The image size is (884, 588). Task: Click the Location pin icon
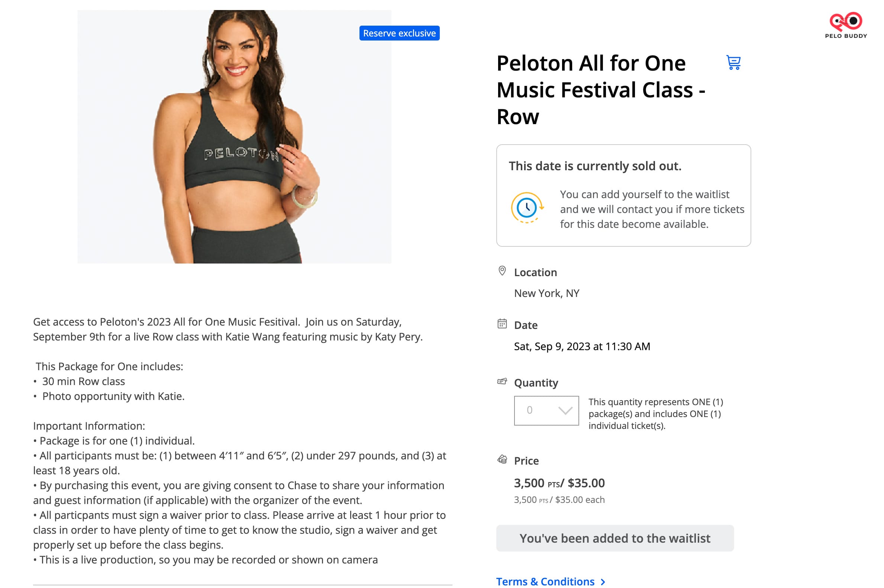502,271
